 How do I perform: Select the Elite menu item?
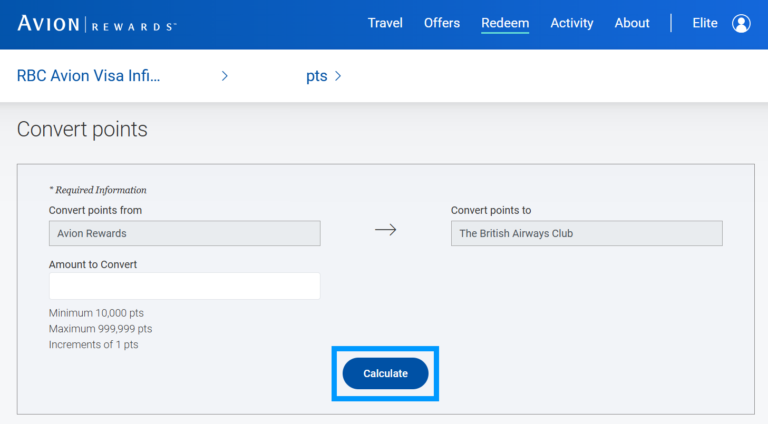(705, 23)
